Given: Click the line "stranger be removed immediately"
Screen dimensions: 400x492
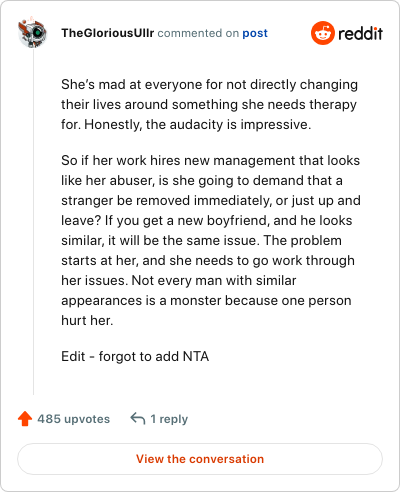Looking at the screenshot, I should click(211, 200).
